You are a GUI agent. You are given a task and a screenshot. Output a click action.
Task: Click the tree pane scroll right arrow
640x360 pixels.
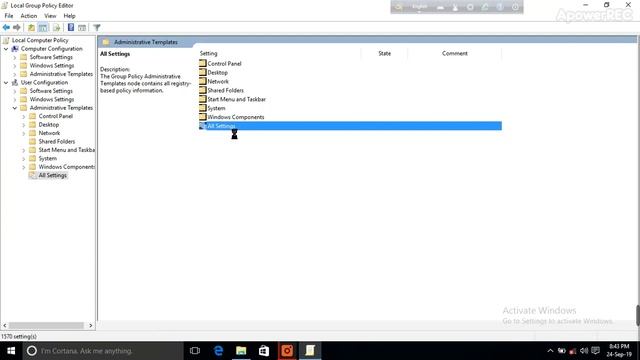point(91,326)
